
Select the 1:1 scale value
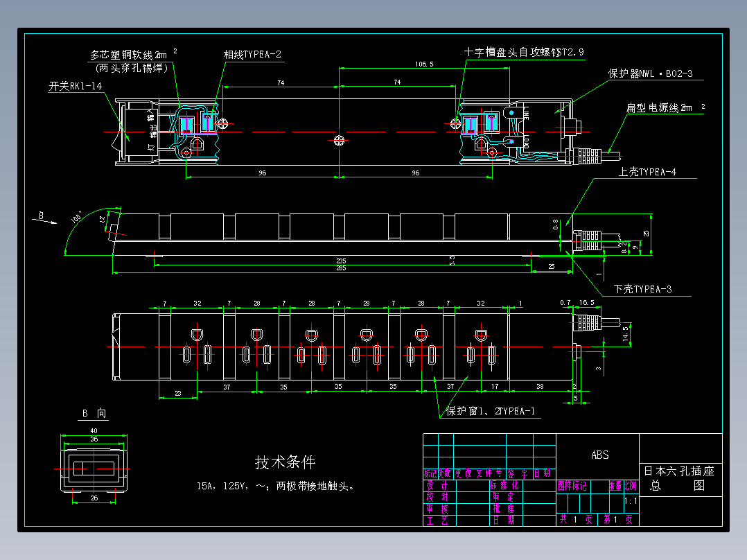coord(631,501)
